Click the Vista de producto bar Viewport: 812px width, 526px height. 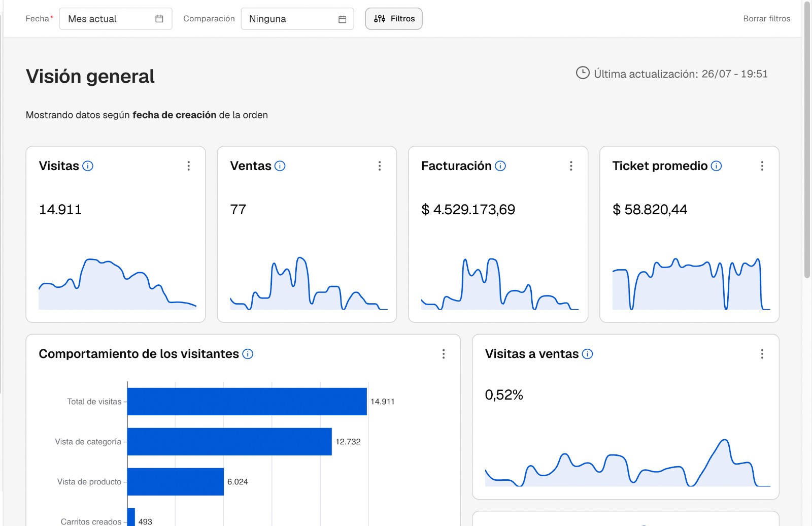coord(176,482)
